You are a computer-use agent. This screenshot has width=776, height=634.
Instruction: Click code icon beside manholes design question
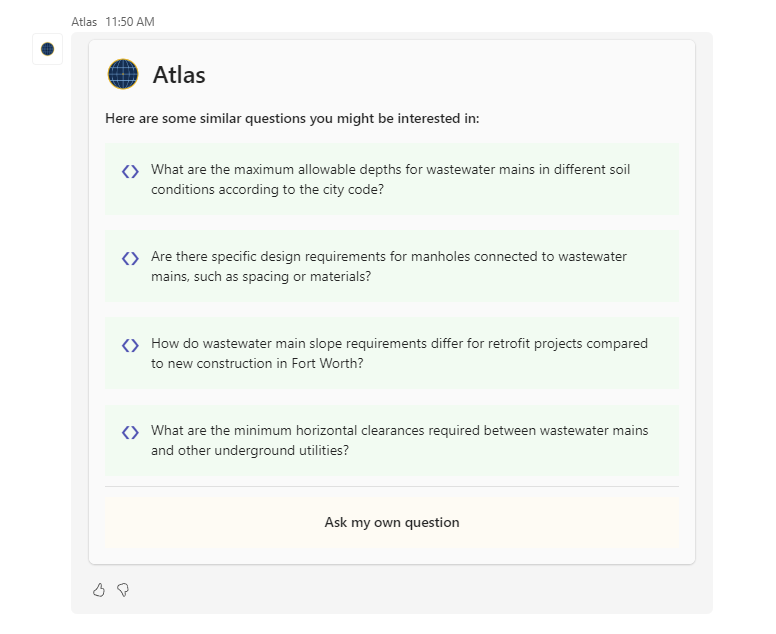(x=130, y=258)
